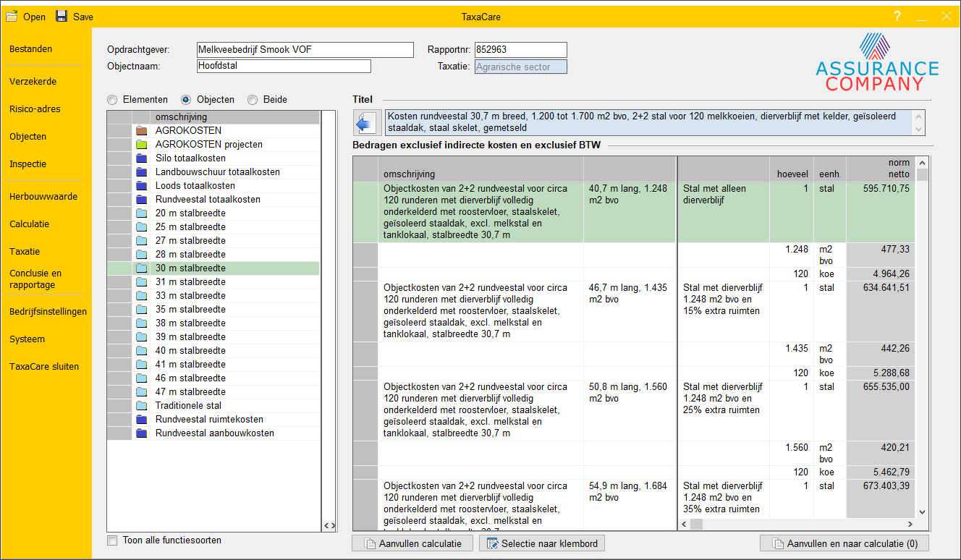
Task: Click the AGROKOSTEN brown folder icon
Action: tap(141, 131)
